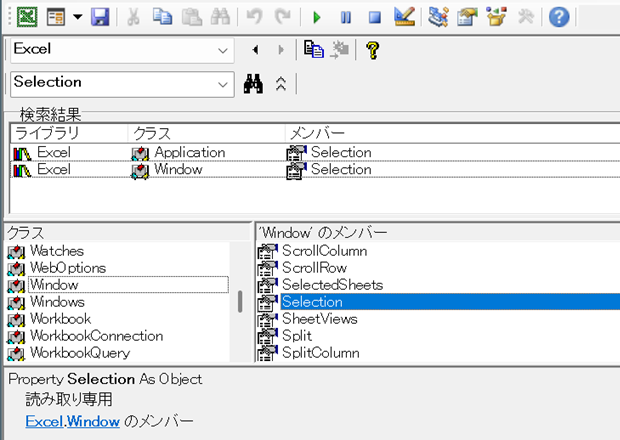Open the Properties Window icon
620x440 pixels.
point(467,17)
